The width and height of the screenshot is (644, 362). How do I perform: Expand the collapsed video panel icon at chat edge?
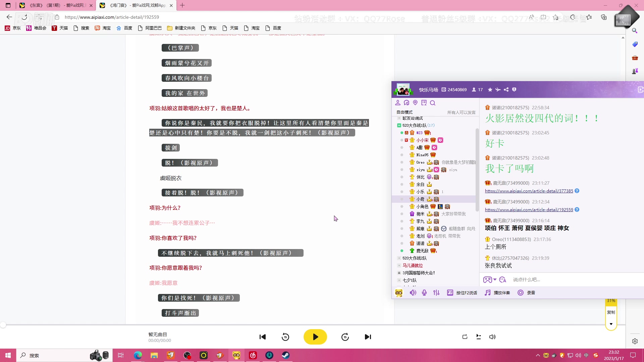point(640,89)
